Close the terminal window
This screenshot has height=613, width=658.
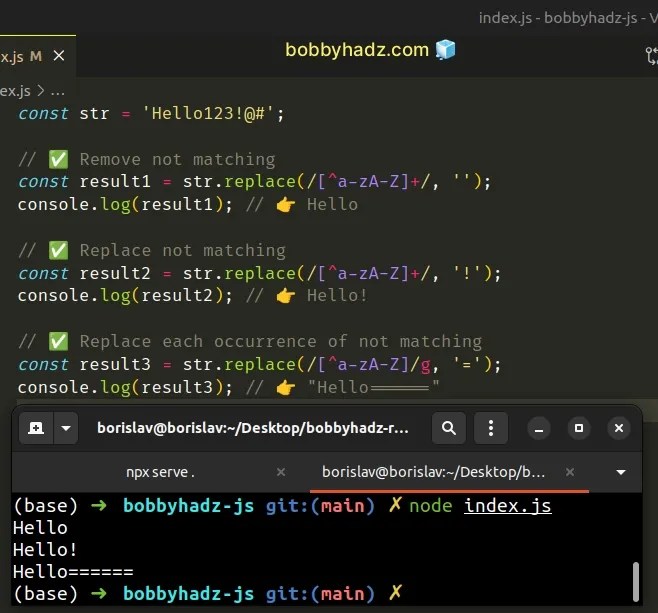pos(619,428)
